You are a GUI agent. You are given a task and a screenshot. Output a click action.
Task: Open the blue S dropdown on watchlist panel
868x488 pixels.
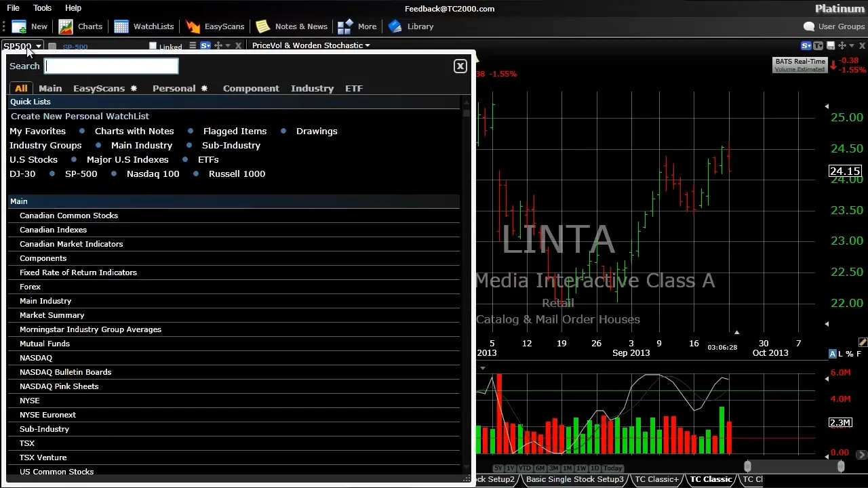(205, 45)
